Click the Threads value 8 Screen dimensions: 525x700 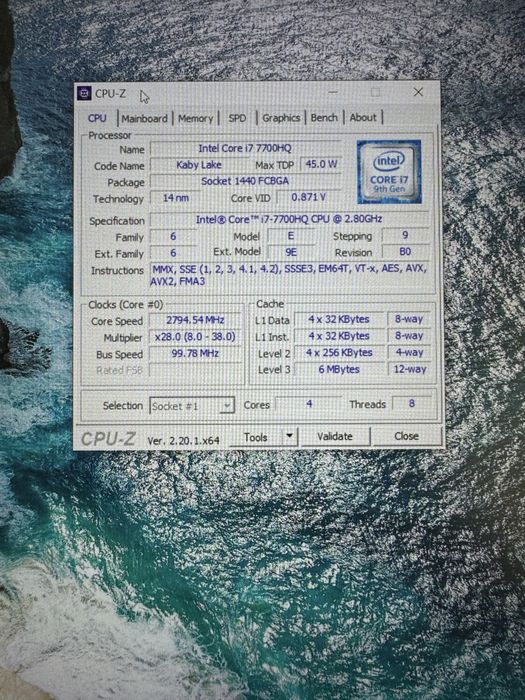(x=412, y=404)
